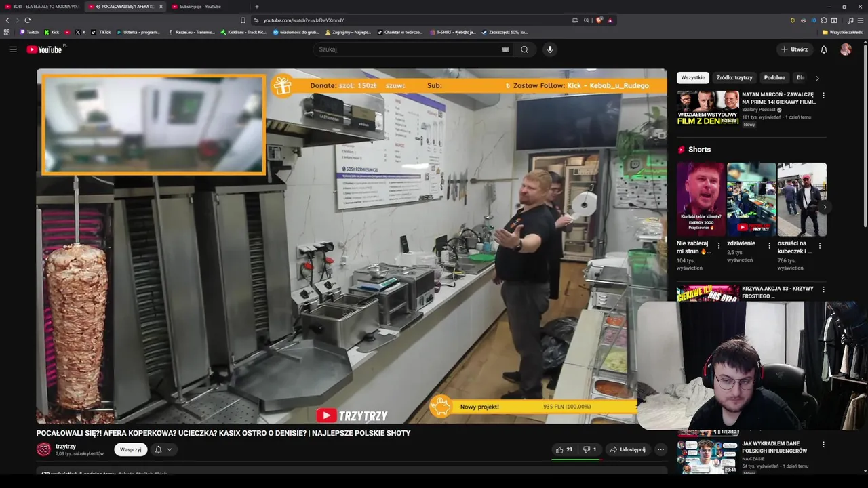Open the YouTube hamburger guide menu

pyautogui.click(x=13, y=49)
